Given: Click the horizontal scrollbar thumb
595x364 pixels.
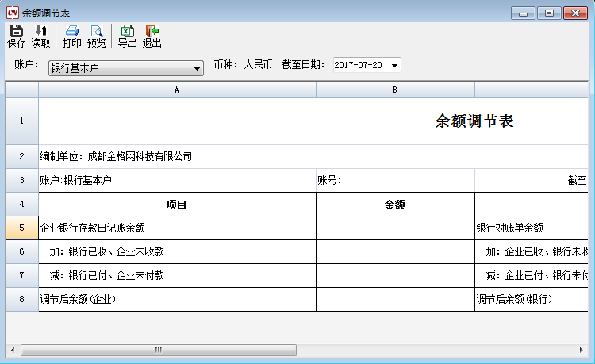Looking at the screenshot, I should [x=159, y=349].
